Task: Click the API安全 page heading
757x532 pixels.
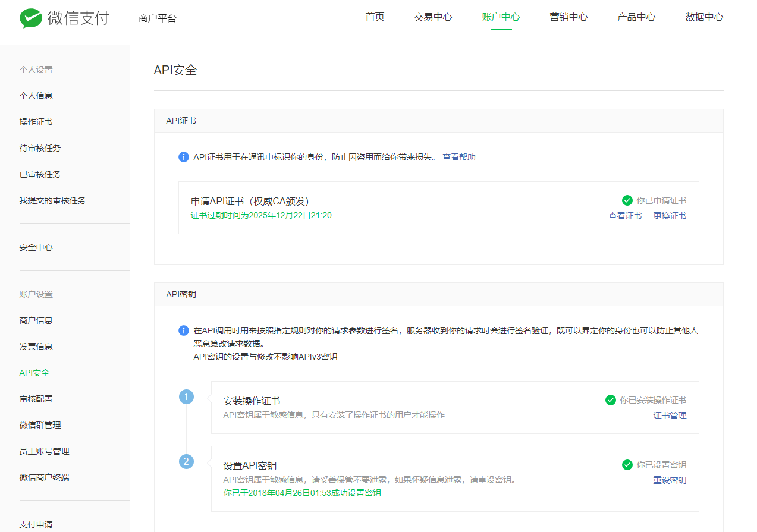Action: (x=175, y=70)
